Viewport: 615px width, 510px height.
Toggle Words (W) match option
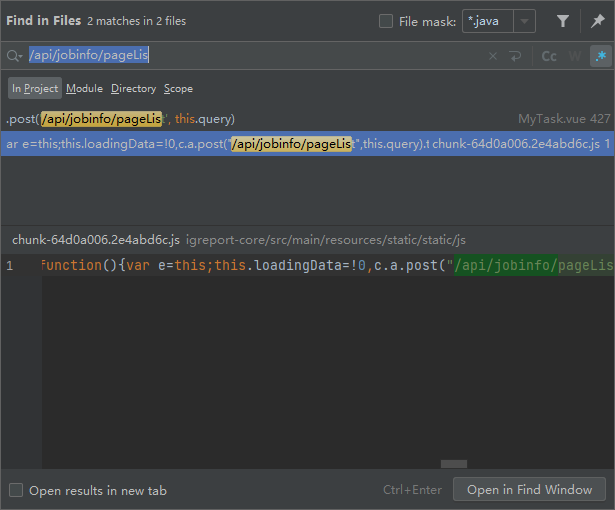click(575, 56)
